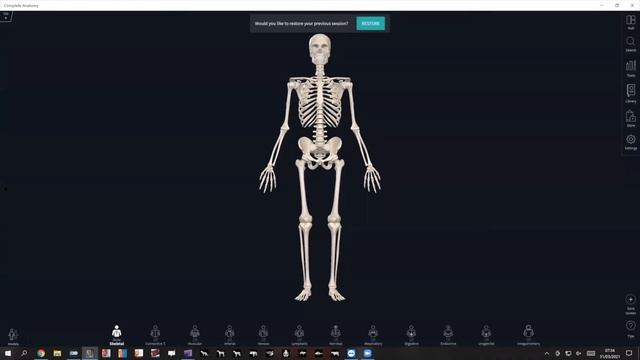This screenshot has width=640, height=360.
Task: Select the pelvis on the skeleton model
Action: [320, 153]
